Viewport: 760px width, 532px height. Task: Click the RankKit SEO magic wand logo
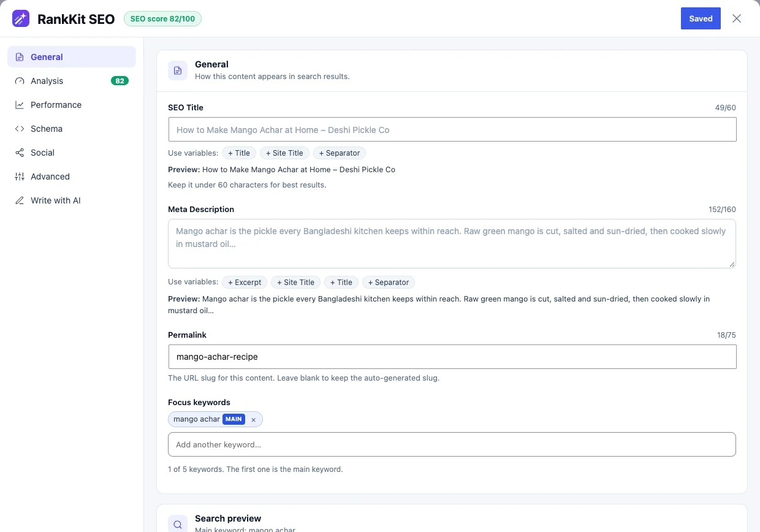click(21, 18)
